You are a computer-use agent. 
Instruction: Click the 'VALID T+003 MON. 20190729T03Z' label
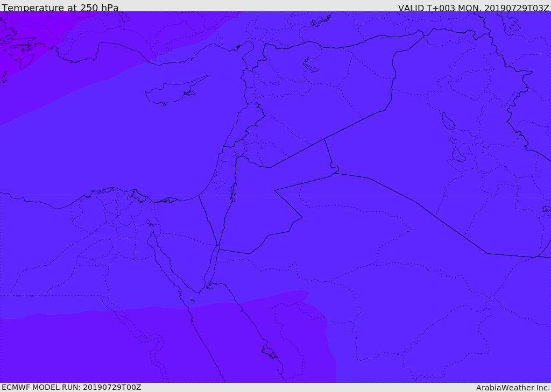click(x=474, y=8)
